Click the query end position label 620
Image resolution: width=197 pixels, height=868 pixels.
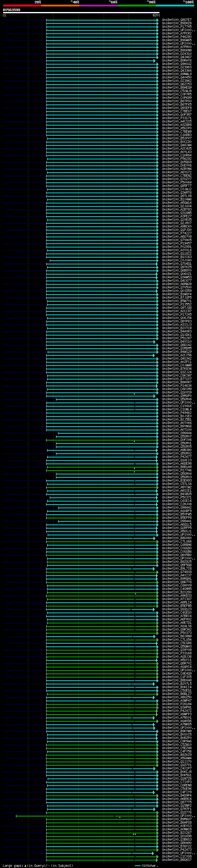point(155,15)
